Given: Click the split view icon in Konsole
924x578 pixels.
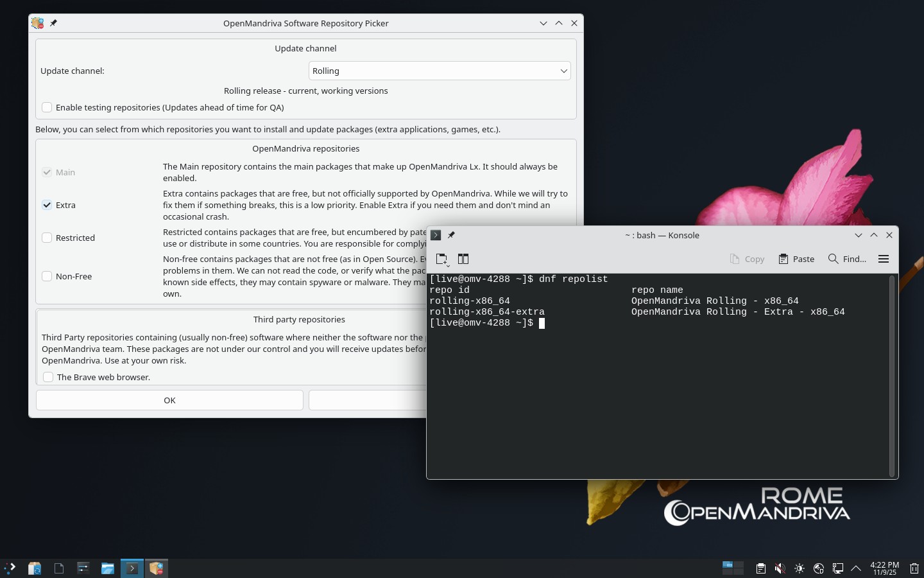Looking at the screenshot, I should pyautogui.click(x=463, y=259).
